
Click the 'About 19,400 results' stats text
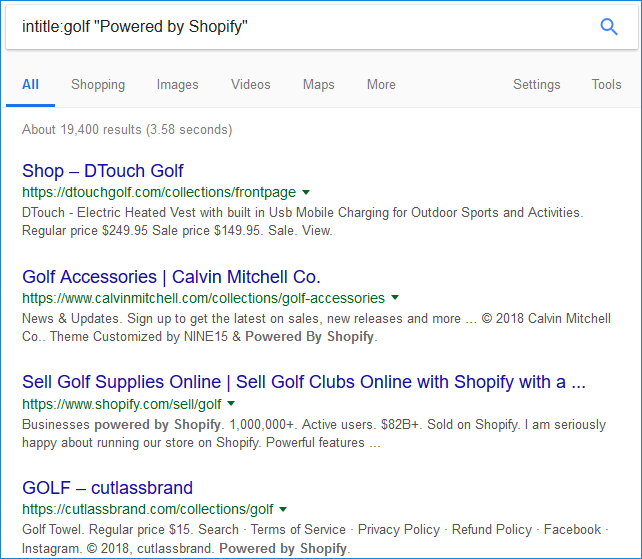pos(127,129)
